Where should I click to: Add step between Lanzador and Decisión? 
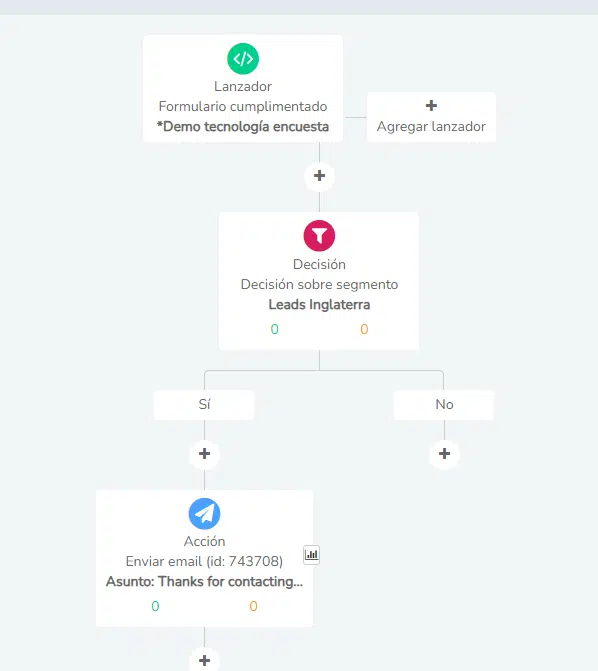click(x=319, y=176)
